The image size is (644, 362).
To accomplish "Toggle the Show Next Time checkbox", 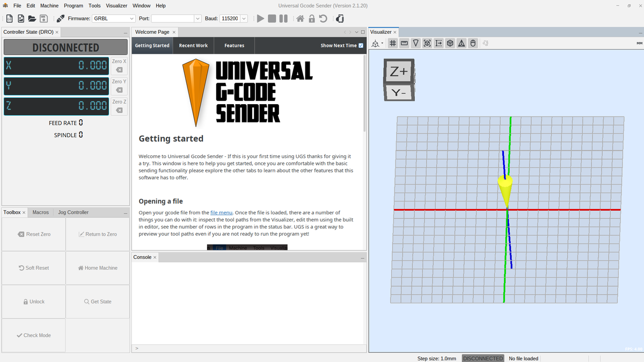I will [361, 46].
